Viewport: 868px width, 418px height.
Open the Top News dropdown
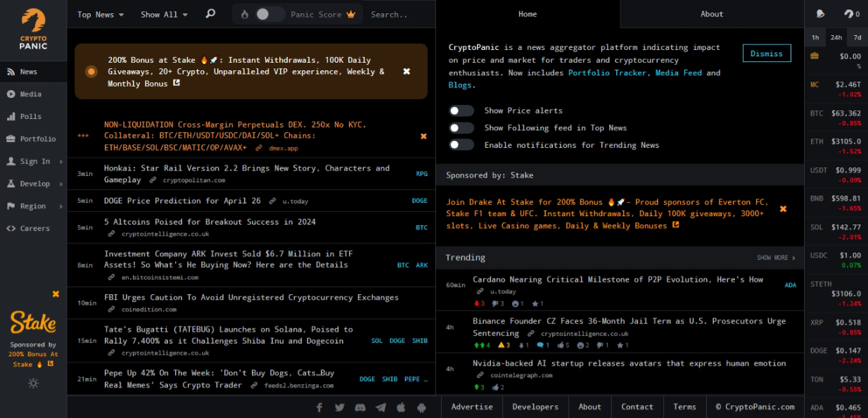(101, 14)
